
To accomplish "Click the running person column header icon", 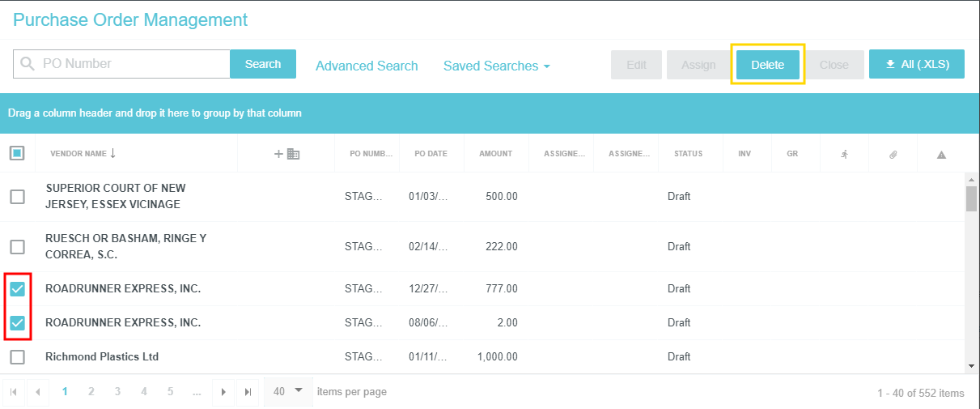I will click(x=844, y=154).
